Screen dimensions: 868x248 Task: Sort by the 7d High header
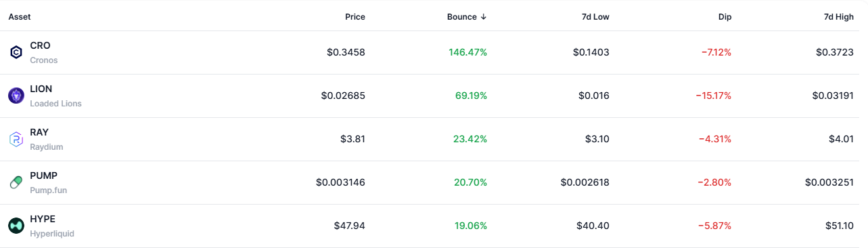click(838, 17)
